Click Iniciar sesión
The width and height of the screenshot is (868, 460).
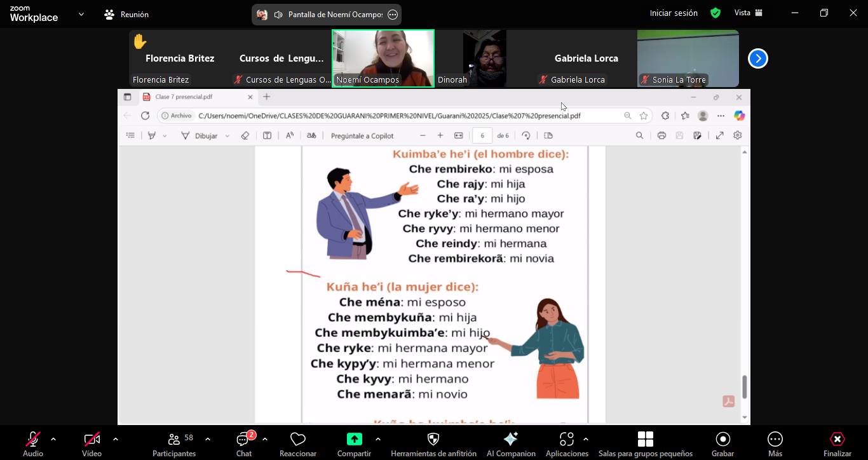(674, 13)
